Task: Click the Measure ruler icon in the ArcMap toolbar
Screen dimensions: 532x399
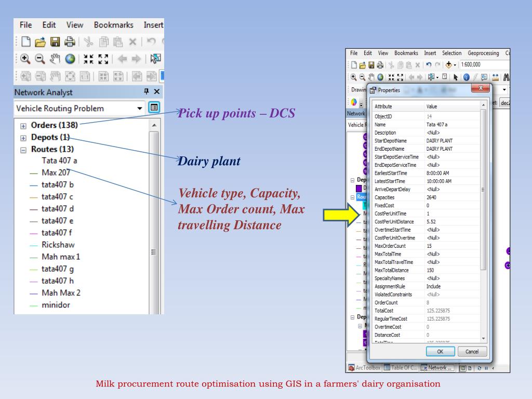Action: [x=495, y=77]
